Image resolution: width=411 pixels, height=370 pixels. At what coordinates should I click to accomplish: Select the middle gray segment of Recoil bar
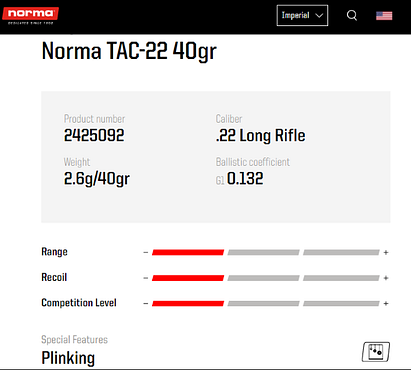pyautogui.click(x=264, y=278)
